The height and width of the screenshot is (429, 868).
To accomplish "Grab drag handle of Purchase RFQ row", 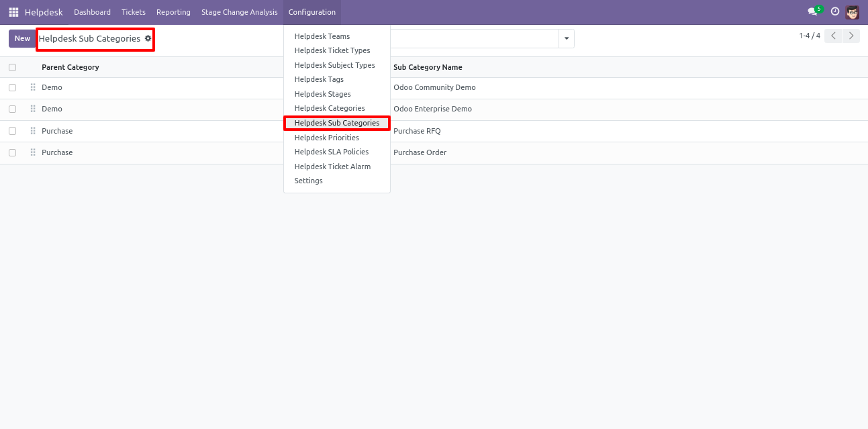I will pos(33,131).
